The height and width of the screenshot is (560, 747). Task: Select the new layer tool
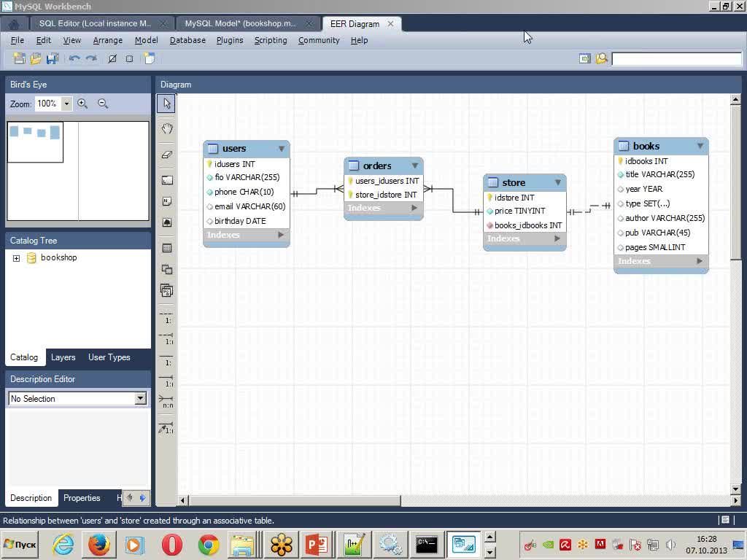click(167, 181)
